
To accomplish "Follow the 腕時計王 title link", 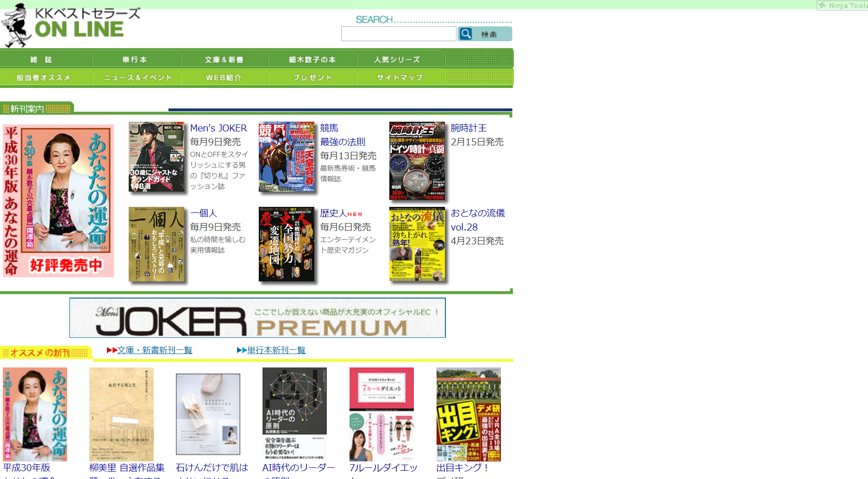I will [x=468, y=128].
